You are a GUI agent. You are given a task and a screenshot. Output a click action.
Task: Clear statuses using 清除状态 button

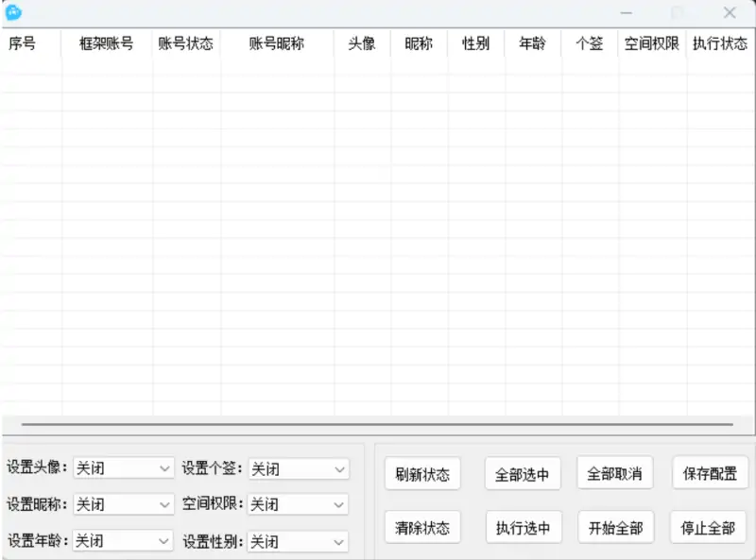coord(422,527)
